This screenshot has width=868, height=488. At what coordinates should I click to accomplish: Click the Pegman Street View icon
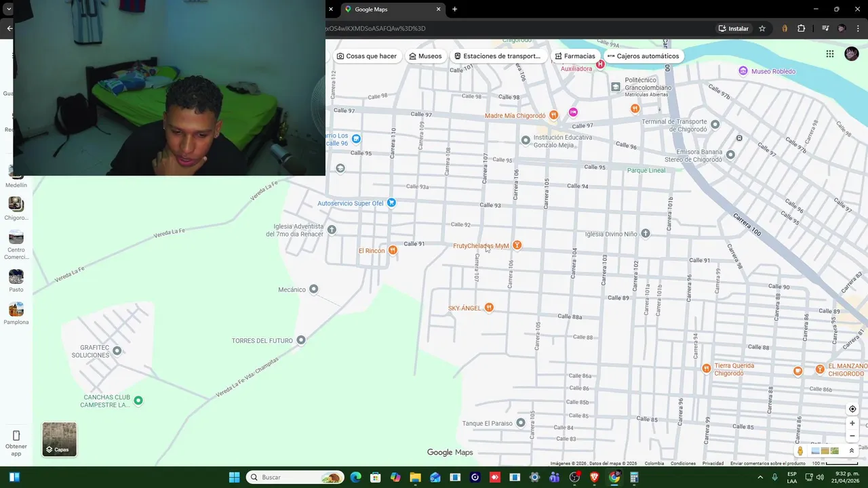pyautogui.click(x=800, y=451)
